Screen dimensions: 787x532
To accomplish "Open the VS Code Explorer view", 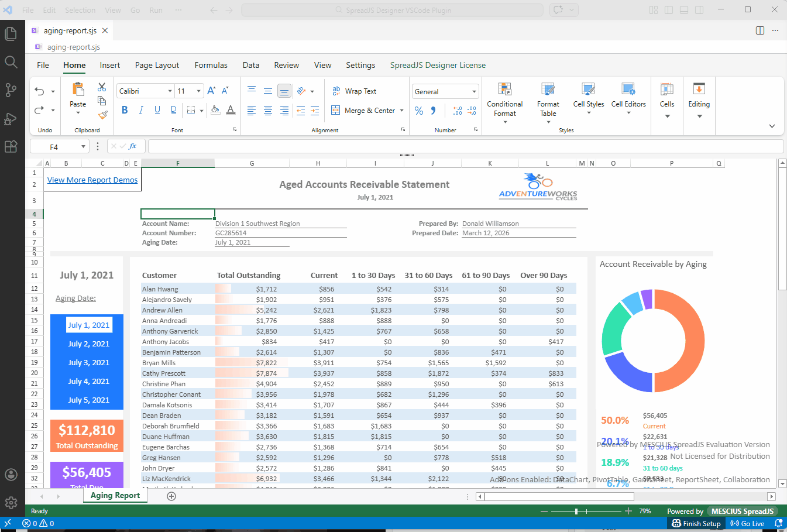I will pyautogui.click(x=11, y=34).
